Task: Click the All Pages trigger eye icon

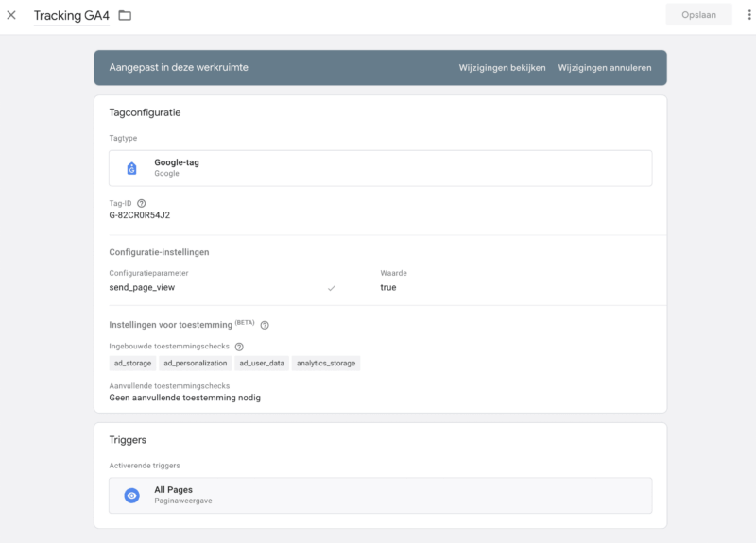Action: click(132, 495)
